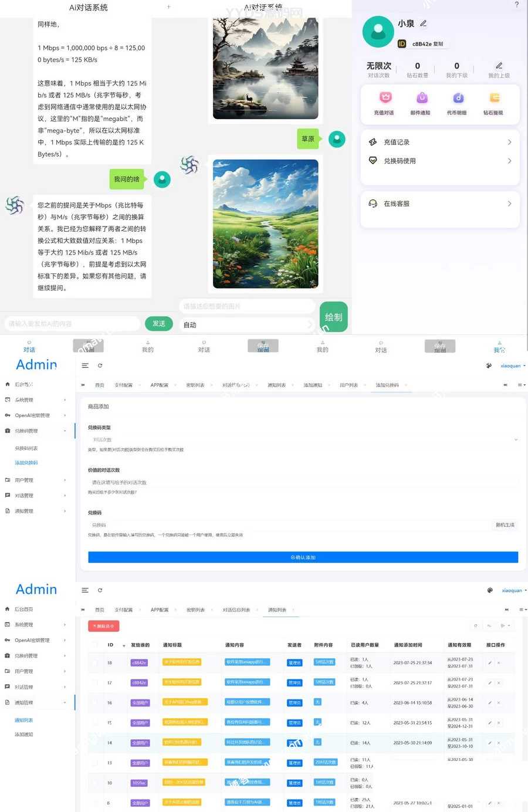Delete notification row with ID 17
Viewport: 528px width, 812px height.
click(x=499, y=683)
